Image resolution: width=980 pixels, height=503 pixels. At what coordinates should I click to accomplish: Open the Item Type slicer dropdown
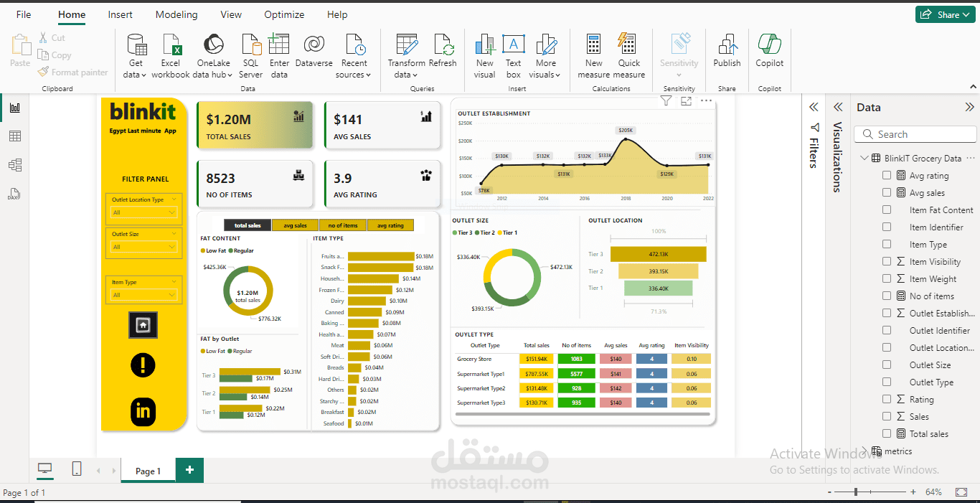(143, 295)
